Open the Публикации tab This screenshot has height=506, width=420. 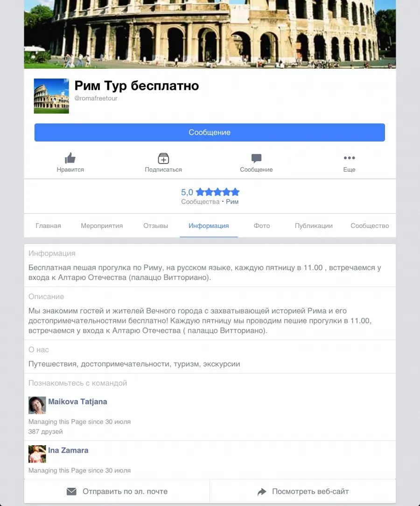314,226
